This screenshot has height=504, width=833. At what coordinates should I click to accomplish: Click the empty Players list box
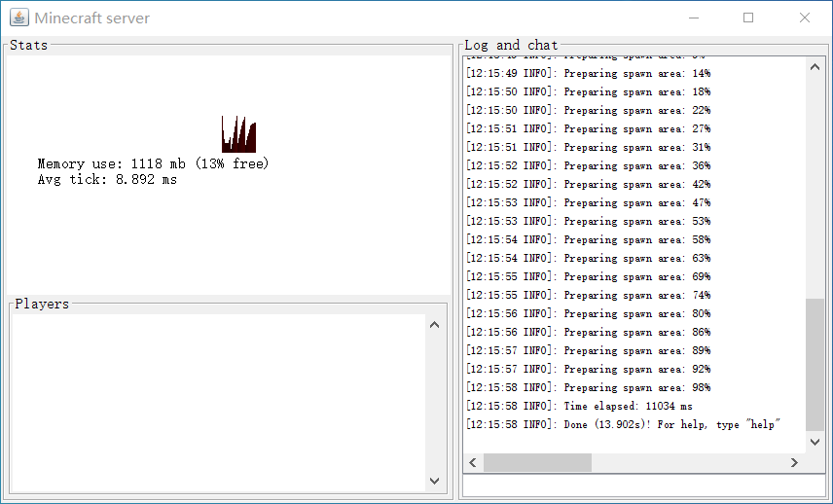[x=218, y=403]
